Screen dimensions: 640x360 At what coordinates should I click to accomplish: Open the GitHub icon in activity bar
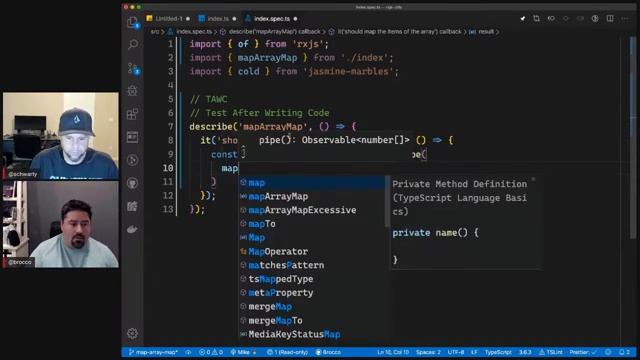point(132,183)
